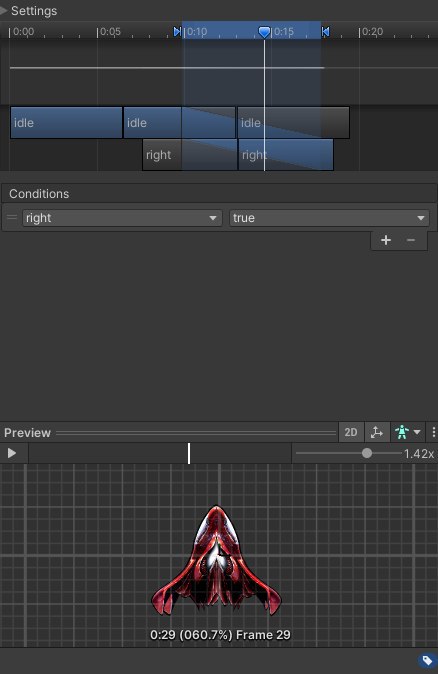Click the 1.42x speed value
The image size is (438, 674).
(x=419, y=453)
